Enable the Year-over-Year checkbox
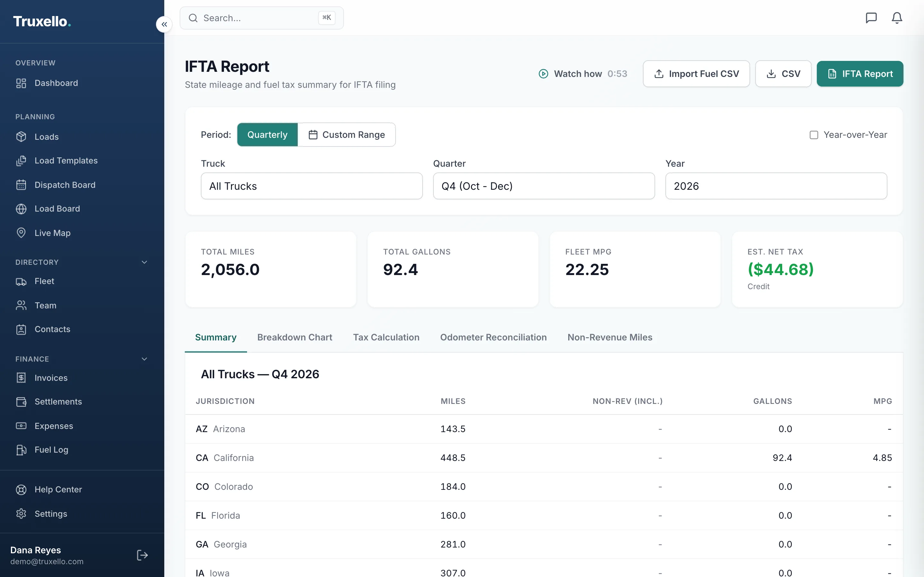This screenshot has width=924, height=577. point(814,135)
